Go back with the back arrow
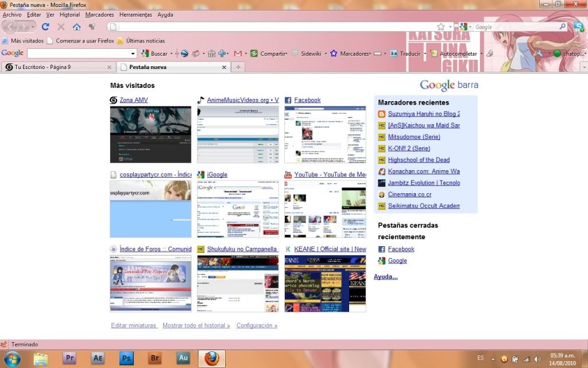 pyautogui.click(x=10, y=26)
